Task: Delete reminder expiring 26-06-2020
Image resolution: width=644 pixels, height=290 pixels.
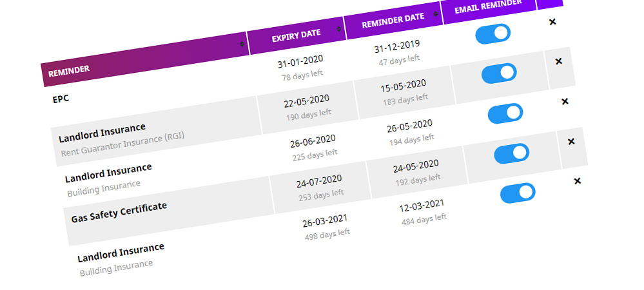Action: 565,101
